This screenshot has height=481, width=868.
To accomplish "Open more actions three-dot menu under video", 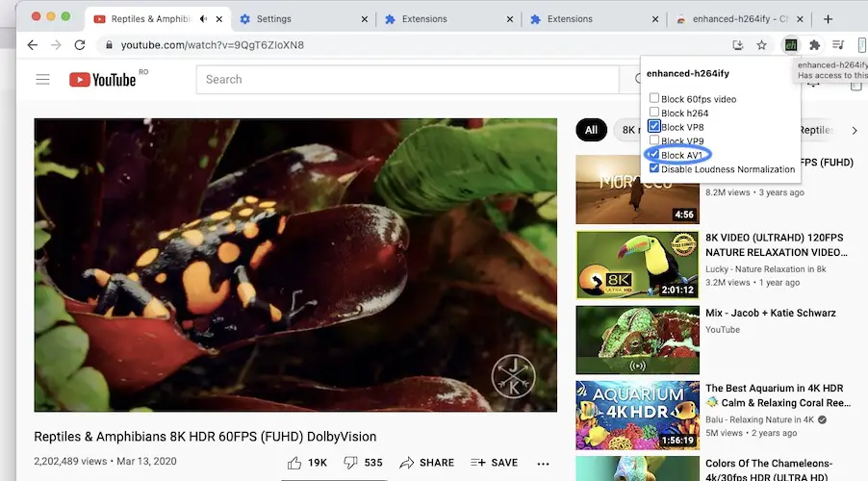I will click(543, 464).
